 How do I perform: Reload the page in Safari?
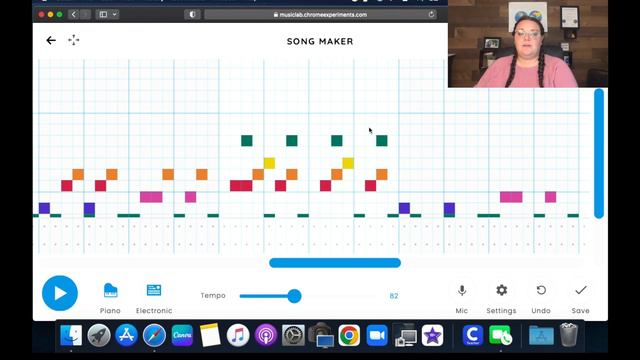coord(431,15)
